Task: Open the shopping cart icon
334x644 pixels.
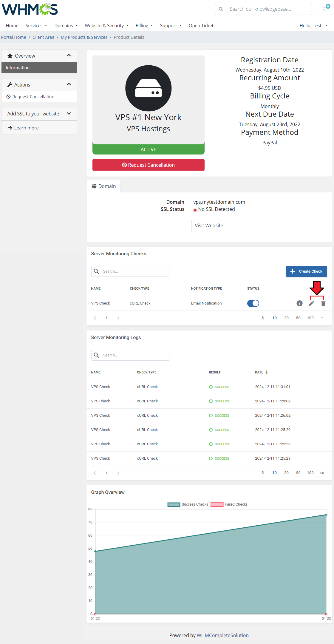Action: (x=324, y=9)
